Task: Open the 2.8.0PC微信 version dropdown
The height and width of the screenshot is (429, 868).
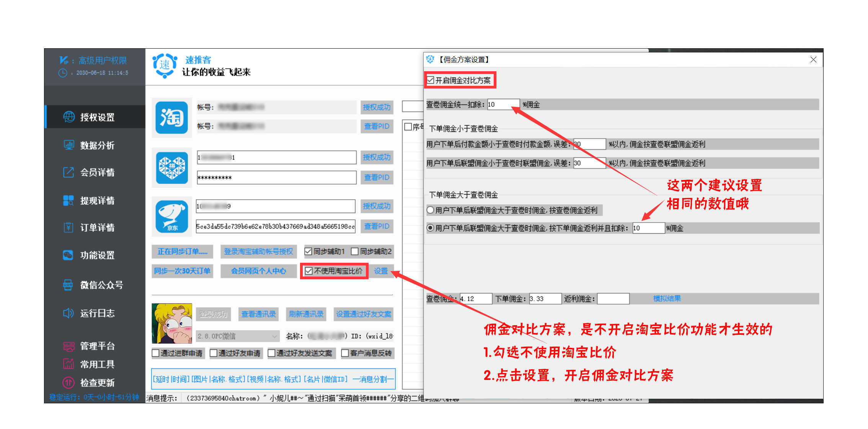Action: [x=238, y=336]
